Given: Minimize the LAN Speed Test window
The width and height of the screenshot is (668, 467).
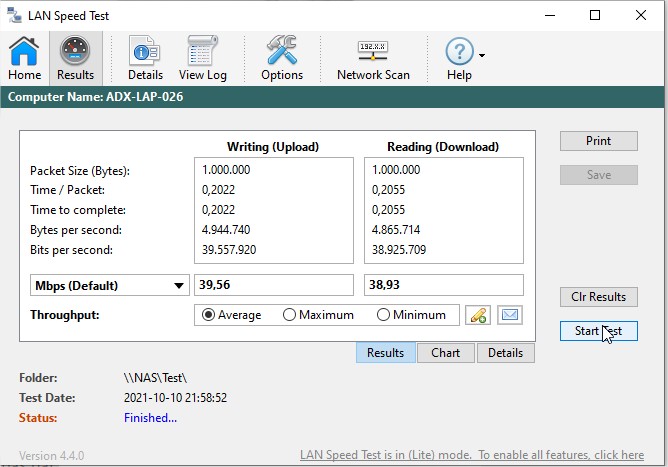Looking at the screenshot, I should click(x=550, y=15).
